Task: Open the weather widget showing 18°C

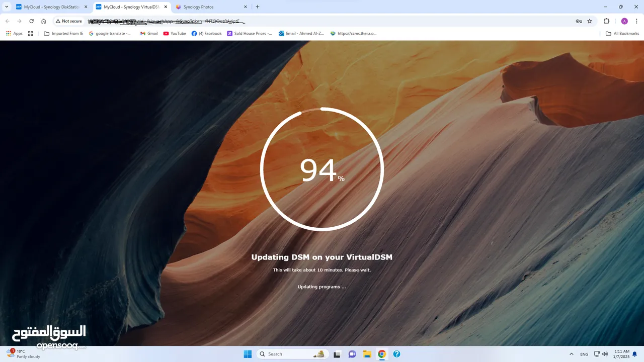Action: 23,354
